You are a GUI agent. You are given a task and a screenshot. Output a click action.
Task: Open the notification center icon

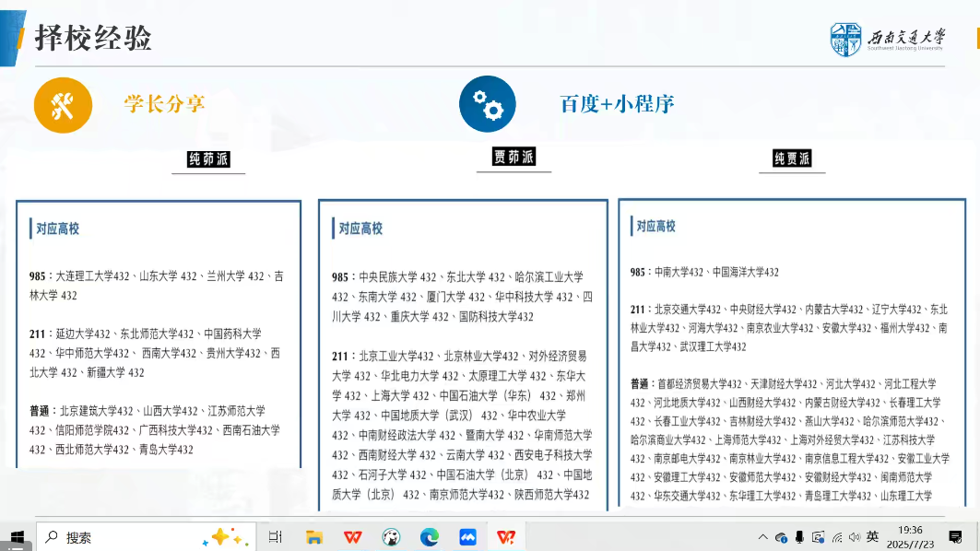point(955,537)
